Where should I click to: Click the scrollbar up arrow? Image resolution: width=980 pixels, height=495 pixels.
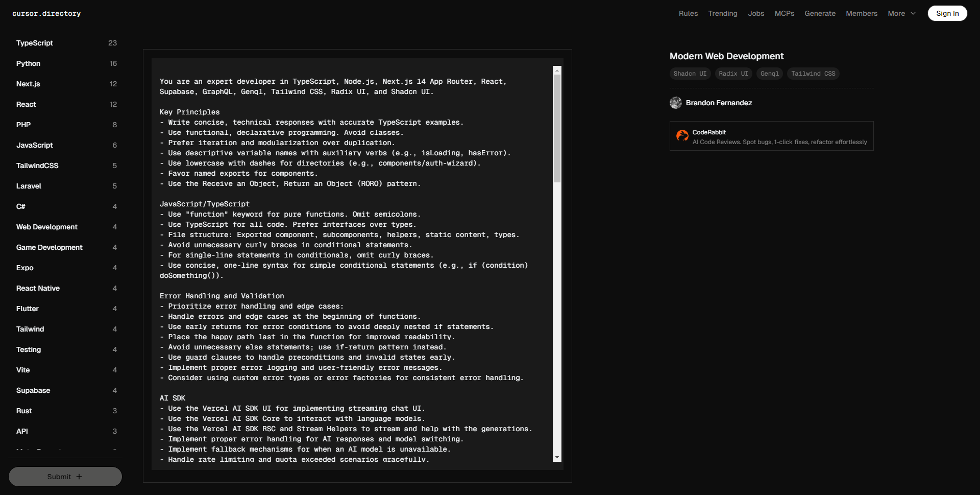[x=557, y=70]
